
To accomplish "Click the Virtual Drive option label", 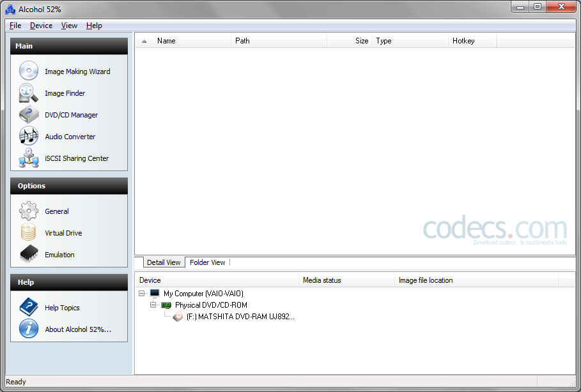I will (63, 233).
